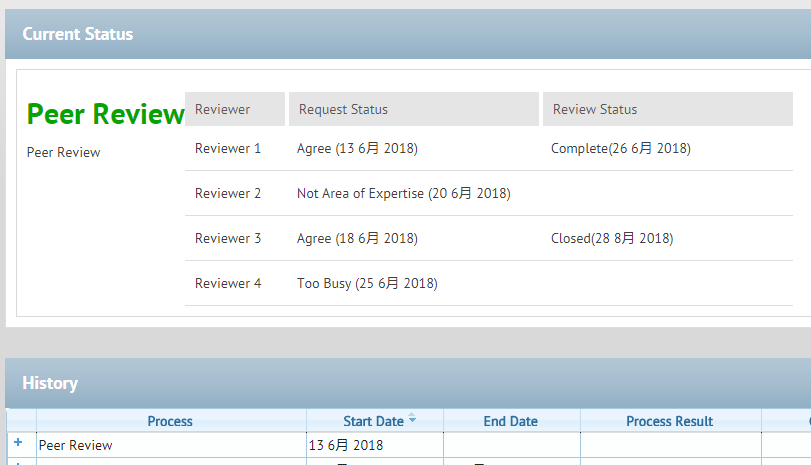Image resolution: width=811 pixels, height=465 pixels.
Task: Select the Peer Review cell in History table
Action: click(76, 445)
